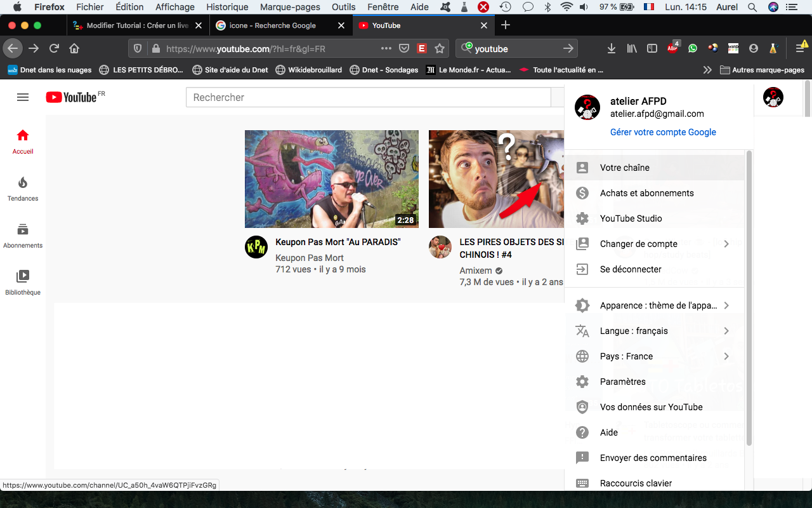The width and height of the screenshot is (812, 508).
Task: Go to Abonnements in sidebar
Action: (x=23, y=230)
